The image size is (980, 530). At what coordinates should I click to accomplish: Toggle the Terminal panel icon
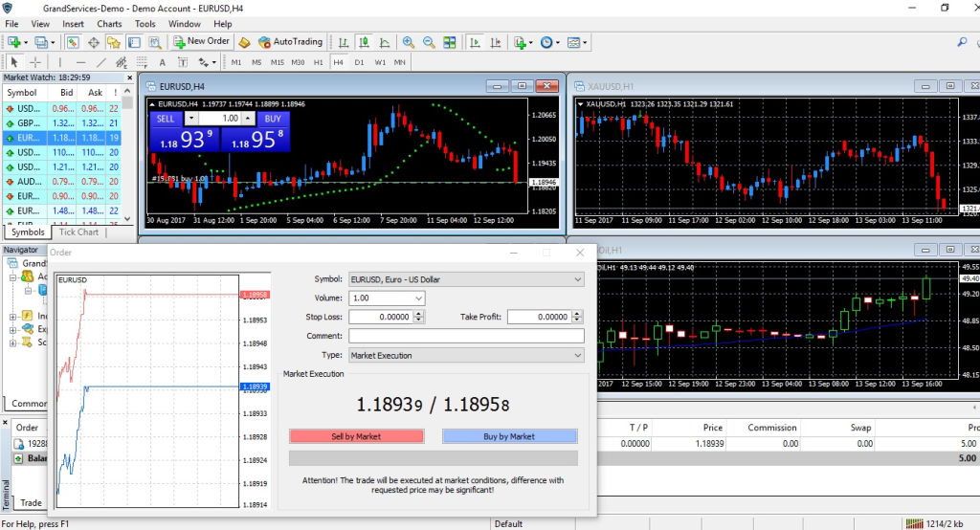tap(134, 42)
